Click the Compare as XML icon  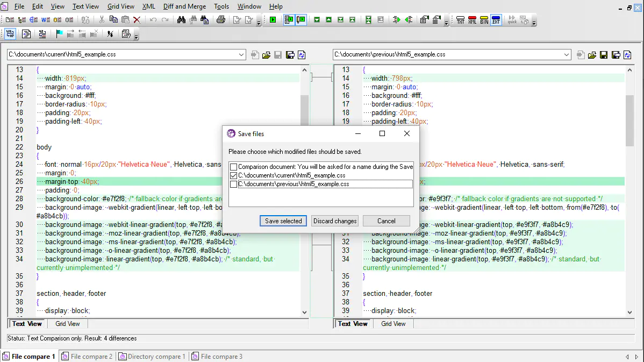pyautogui.click(x=473, y=20)
